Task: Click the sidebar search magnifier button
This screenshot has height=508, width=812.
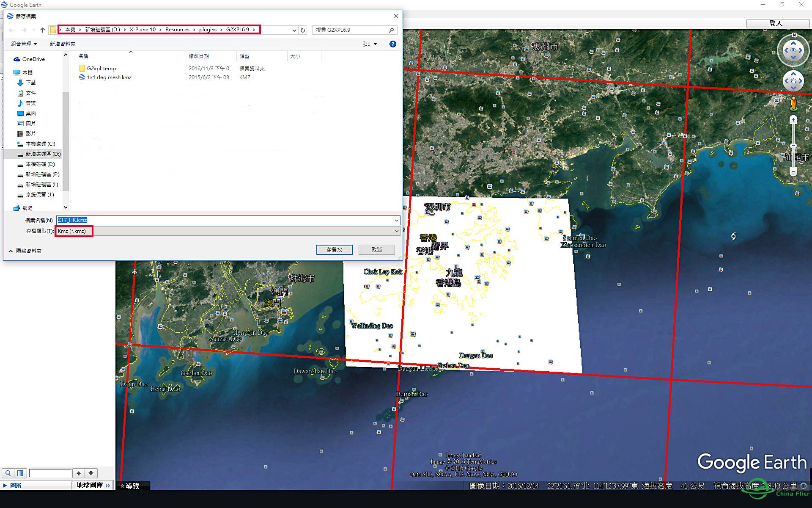Action: tap(8, 473)
